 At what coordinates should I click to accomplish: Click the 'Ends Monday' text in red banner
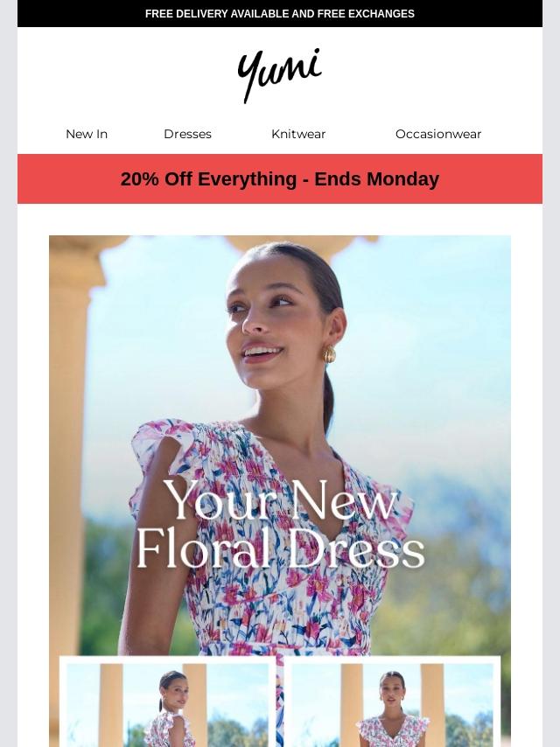(x=376, y=179)
